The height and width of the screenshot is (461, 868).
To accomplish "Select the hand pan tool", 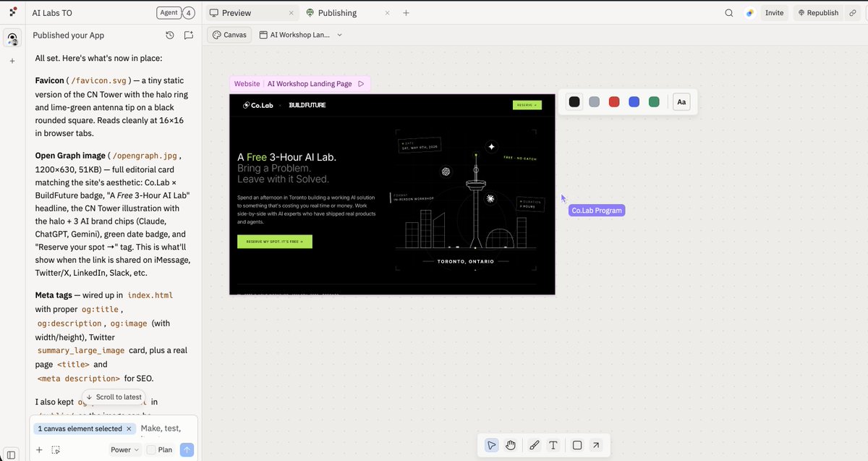I will 511,445.
